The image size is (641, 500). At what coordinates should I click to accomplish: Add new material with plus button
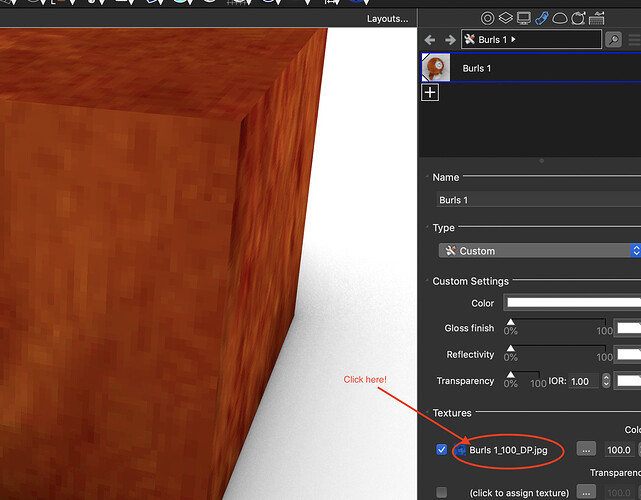pyautogui.click(x=430, y=92)
